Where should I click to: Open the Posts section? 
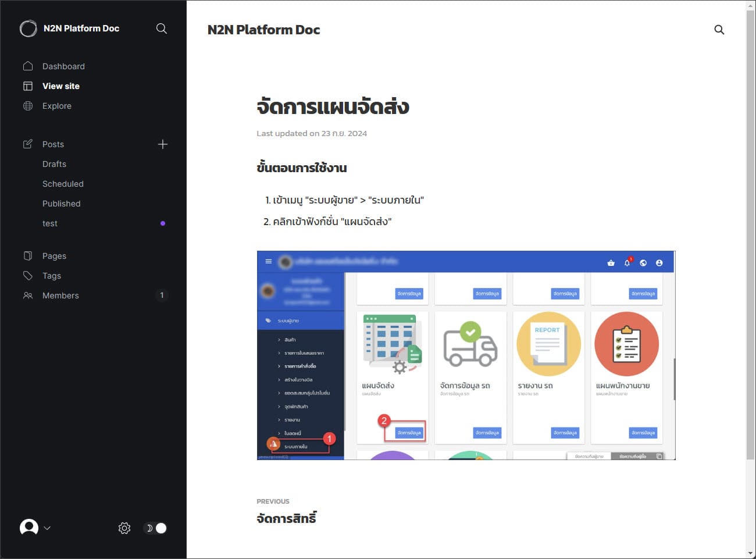[x=53, y=144]
